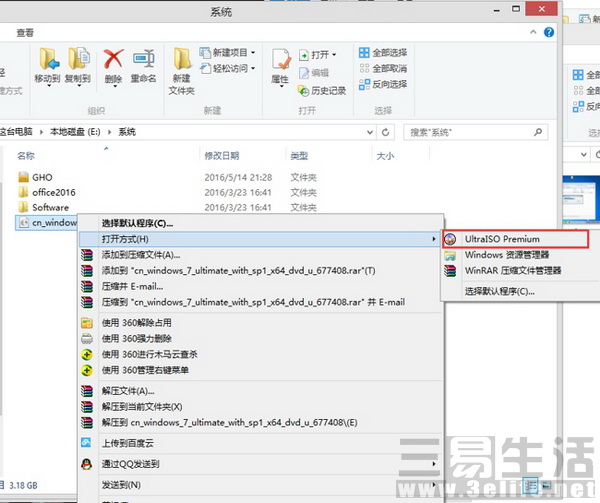The image size is (600, 503).
Task: Click the Edit (编辑) ribbon button
Action: 314,73
